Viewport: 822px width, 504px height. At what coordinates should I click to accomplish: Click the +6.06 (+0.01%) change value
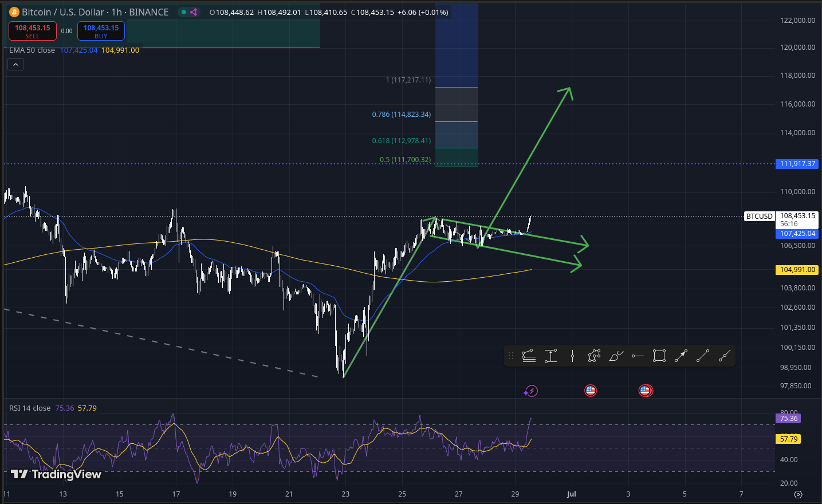pyautogui.click(x=423, y=12)
